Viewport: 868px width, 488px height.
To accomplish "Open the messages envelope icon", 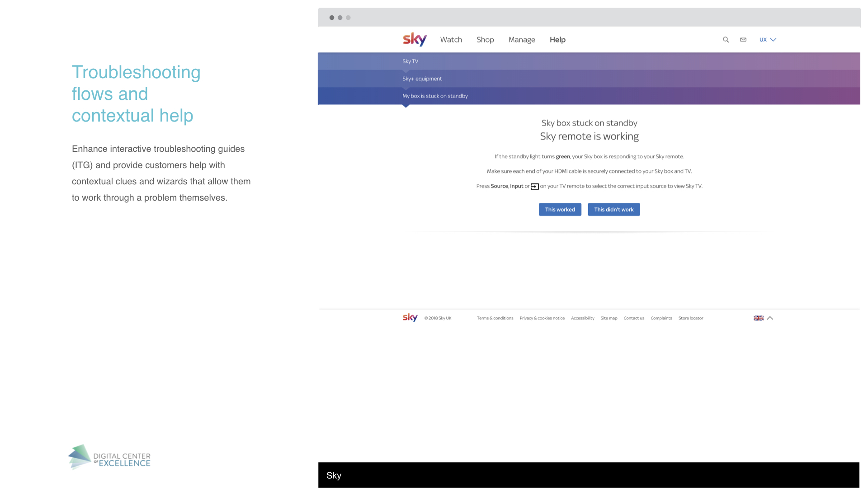I will (x=743, y=40).
